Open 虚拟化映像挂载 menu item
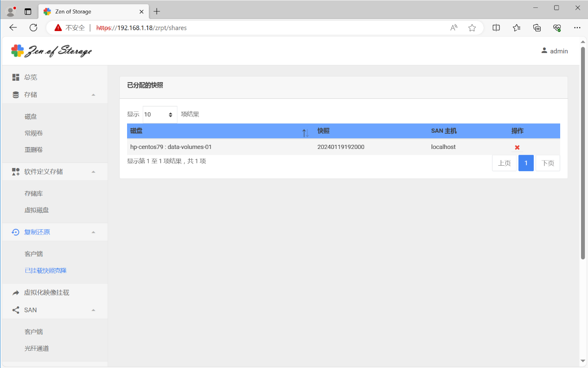Viewport: 588px width, 368px height. (x=46, y=293)
